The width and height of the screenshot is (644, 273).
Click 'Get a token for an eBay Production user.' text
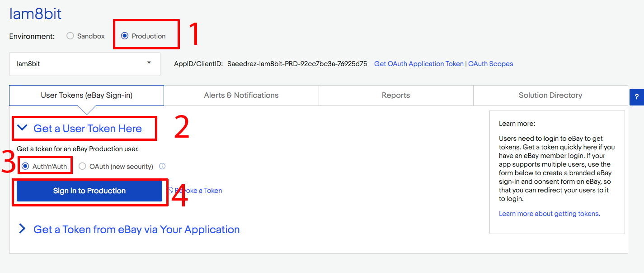pyautogui.click(x=78, y=149)
